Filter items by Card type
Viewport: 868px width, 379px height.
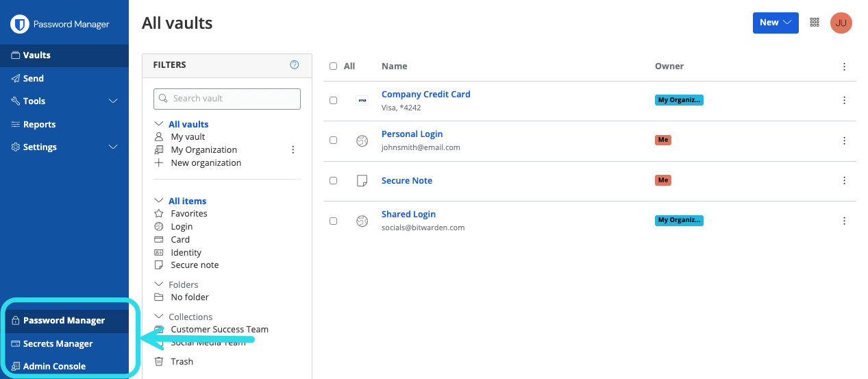tap(180, 240)
